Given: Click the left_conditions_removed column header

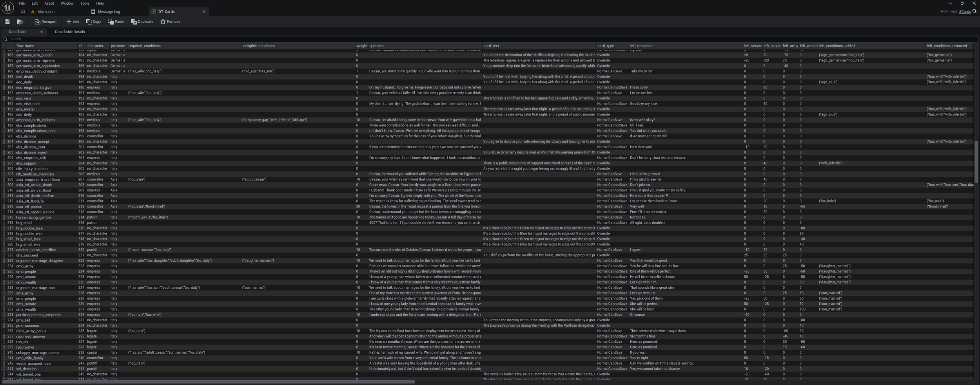Looking at the screenshot, I should click(949, 46).
